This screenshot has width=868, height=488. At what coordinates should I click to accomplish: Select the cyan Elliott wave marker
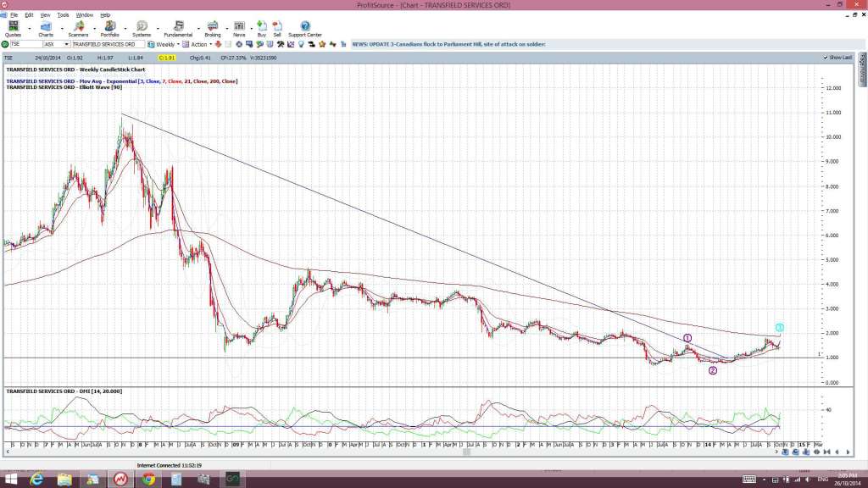coord(780,328)
